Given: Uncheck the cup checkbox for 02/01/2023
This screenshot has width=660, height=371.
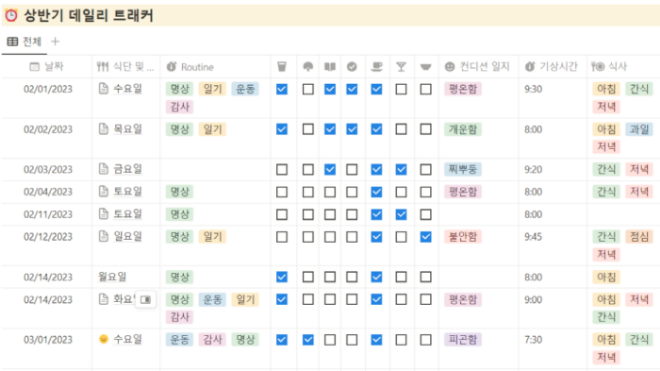Looking at the screenshot, I should point(282,89).
